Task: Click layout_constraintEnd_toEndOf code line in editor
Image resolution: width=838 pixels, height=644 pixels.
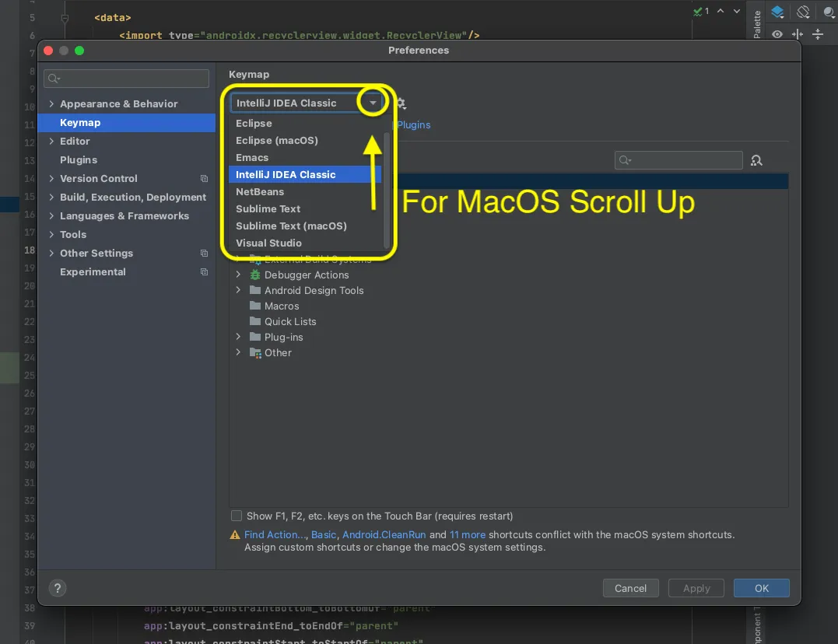Action: (x=271, y=626)
